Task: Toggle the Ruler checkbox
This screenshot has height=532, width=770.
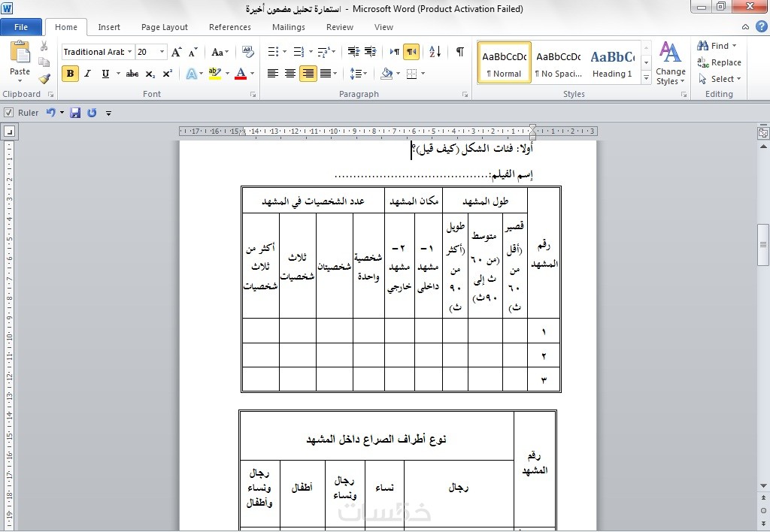Action: 8,113
